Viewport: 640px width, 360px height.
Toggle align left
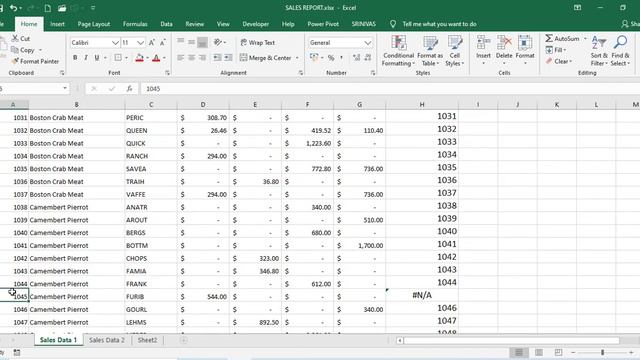point(180,58)
